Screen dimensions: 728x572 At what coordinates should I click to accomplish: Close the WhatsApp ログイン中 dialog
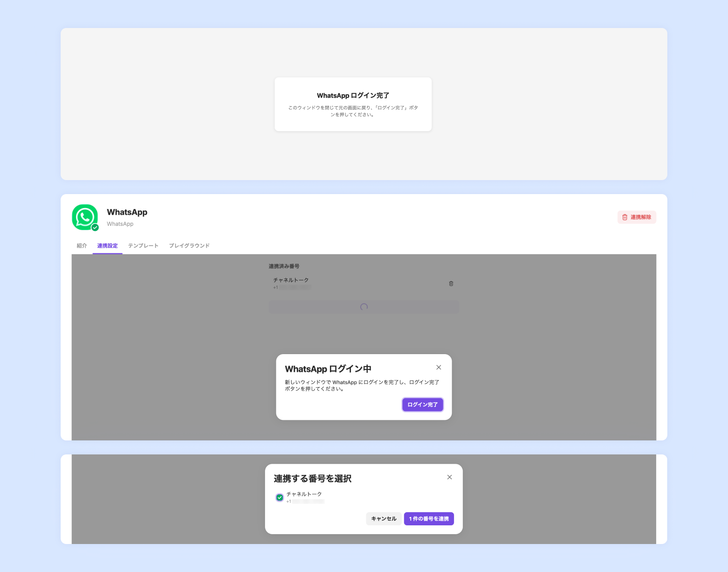(x=439, y=367)
